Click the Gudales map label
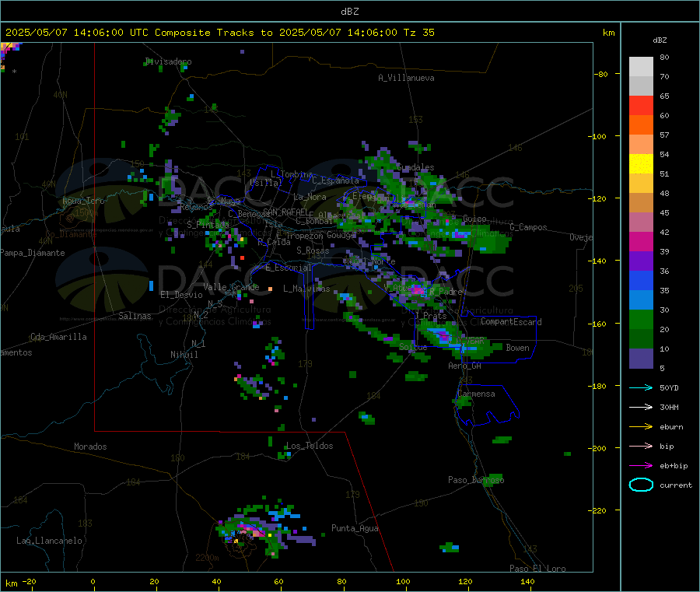This screenshot has height=592, width=700. click(415, 167)
